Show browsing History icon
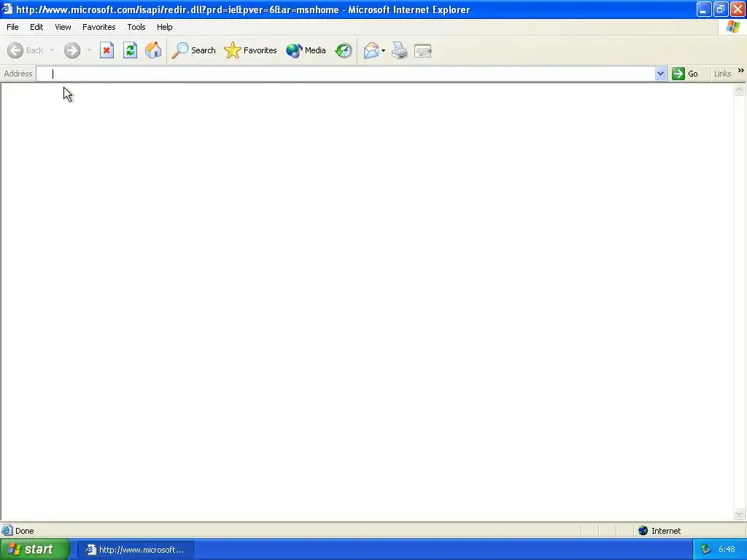The width and height of the screenshot is (747, 560). (343, 50)
